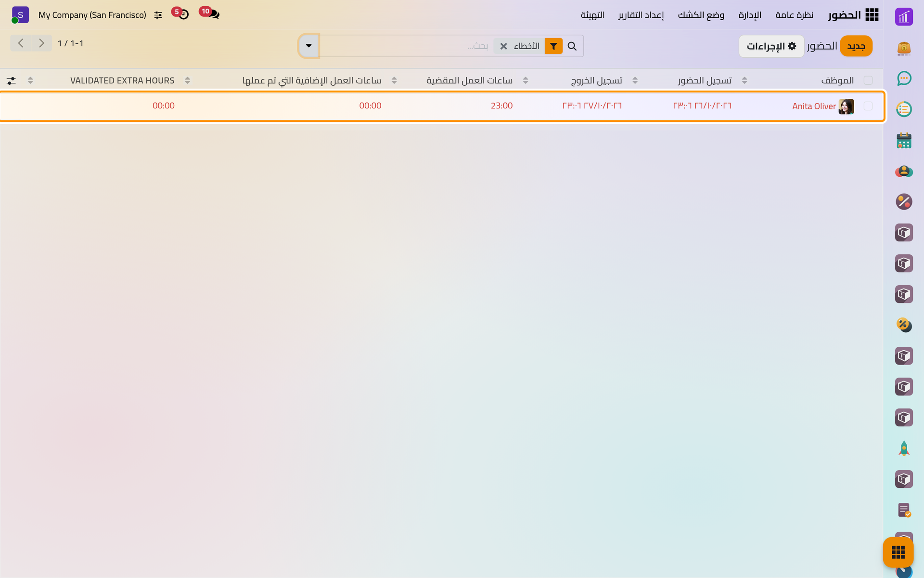
Task: Open the الإدارة menu
Action: pos(750,15)
